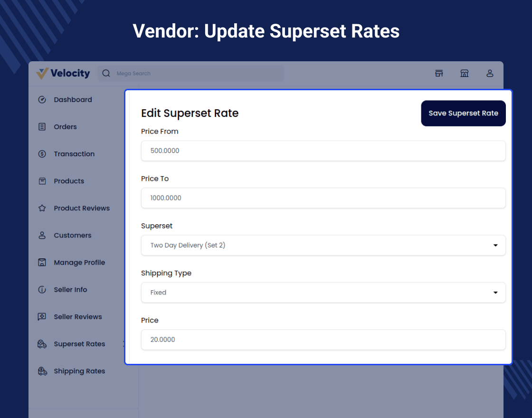Click the Orders list icon
The image size is (532, 418).
click(42, 127)
